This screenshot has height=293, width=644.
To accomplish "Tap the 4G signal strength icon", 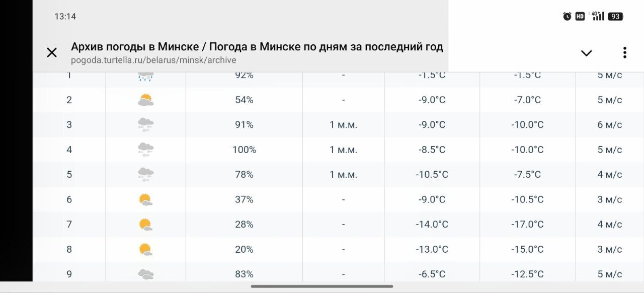I will click(x=598, y=16).
